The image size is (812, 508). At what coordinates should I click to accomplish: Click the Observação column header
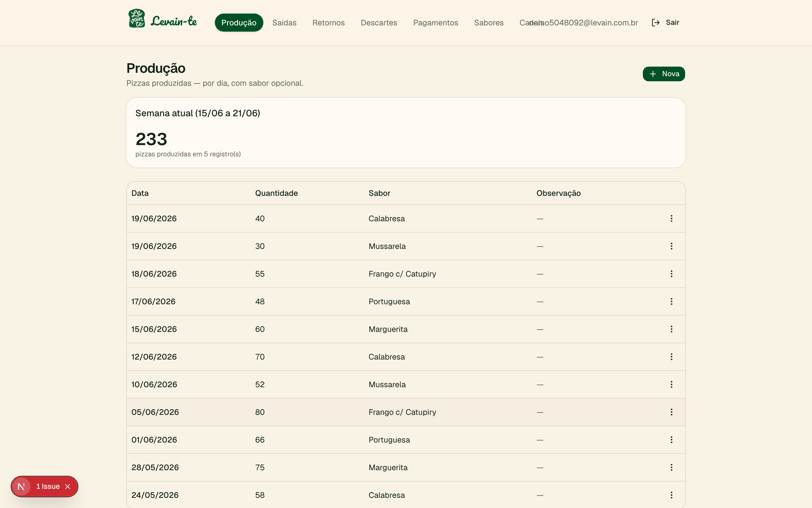click(559, 193)
